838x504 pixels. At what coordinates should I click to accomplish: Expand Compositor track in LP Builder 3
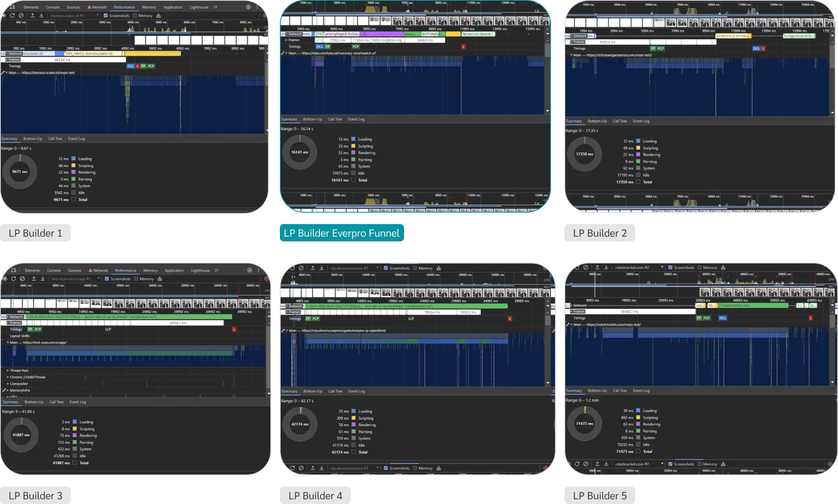tap(8, 384)
